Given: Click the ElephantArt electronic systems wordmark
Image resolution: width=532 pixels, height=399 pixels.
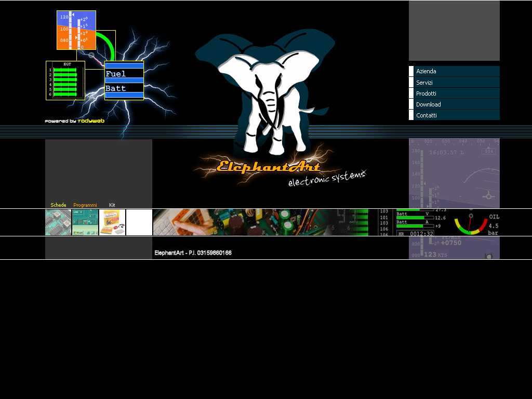Looking at the screenshot, I should [281, 169].
